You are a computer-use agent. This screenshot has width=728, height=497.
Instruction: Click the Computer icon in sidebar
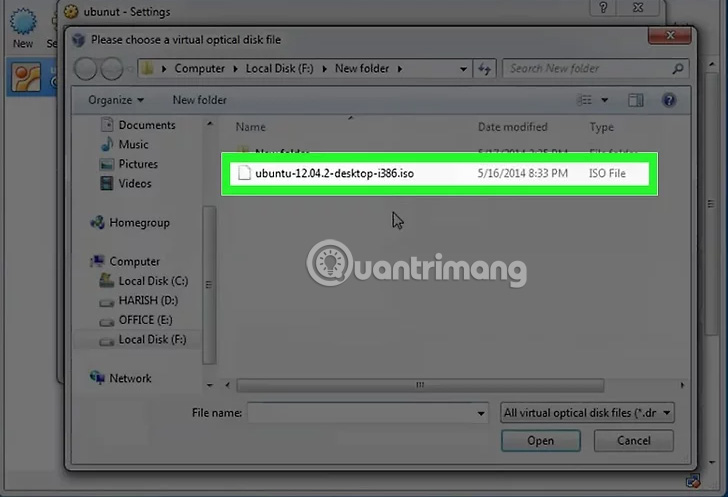pos(97,261)
